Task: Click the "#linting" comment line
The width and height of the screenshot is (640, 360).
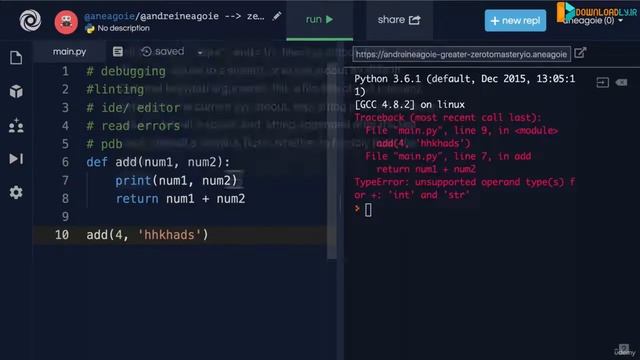Action: click(115, 89)
